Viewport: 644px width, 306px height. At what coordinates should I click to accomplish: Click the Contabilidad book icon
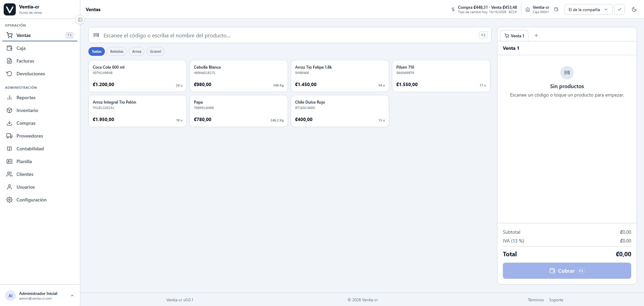[9, 149]
